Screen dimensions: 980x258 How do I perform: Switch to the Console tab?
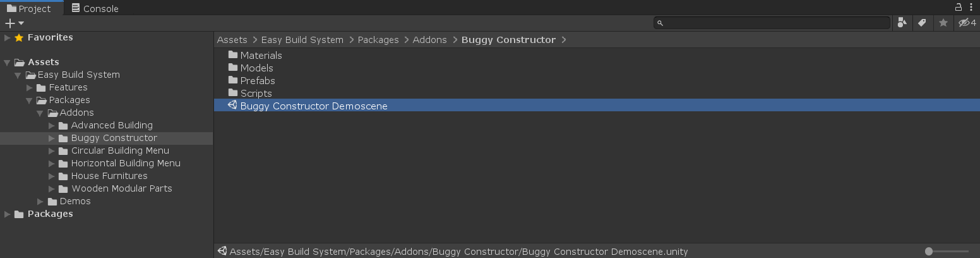click(94, 8)
